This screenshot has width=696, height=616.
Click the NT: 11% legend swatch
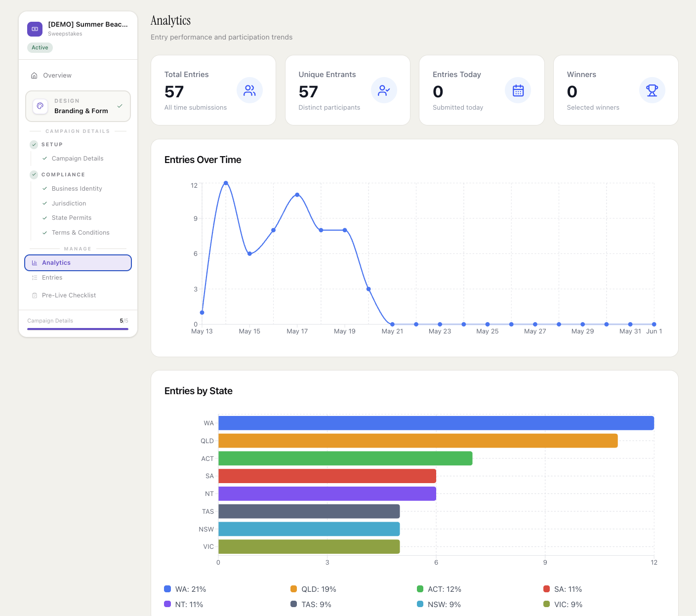point(167,604)
